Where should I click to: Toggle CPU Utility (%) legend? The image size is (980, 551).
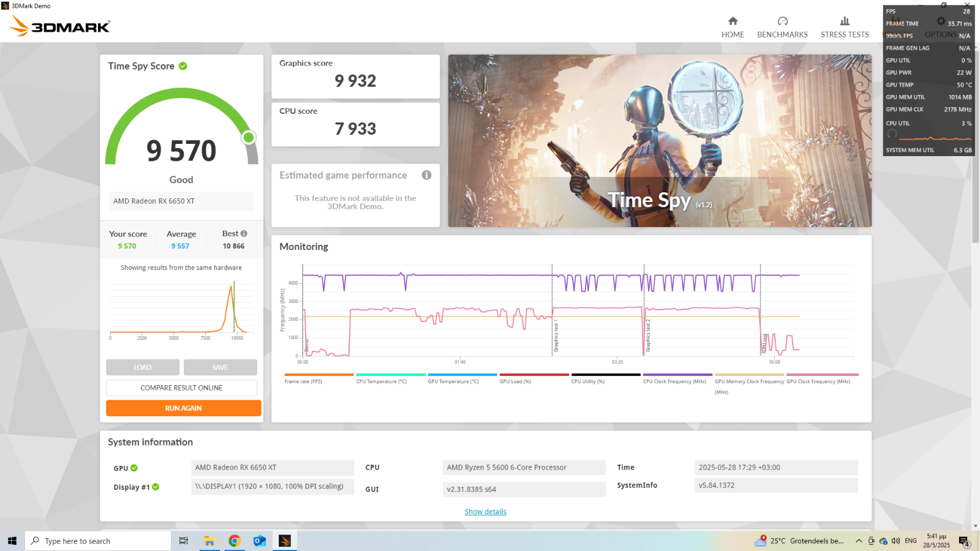tap(606, 378)
